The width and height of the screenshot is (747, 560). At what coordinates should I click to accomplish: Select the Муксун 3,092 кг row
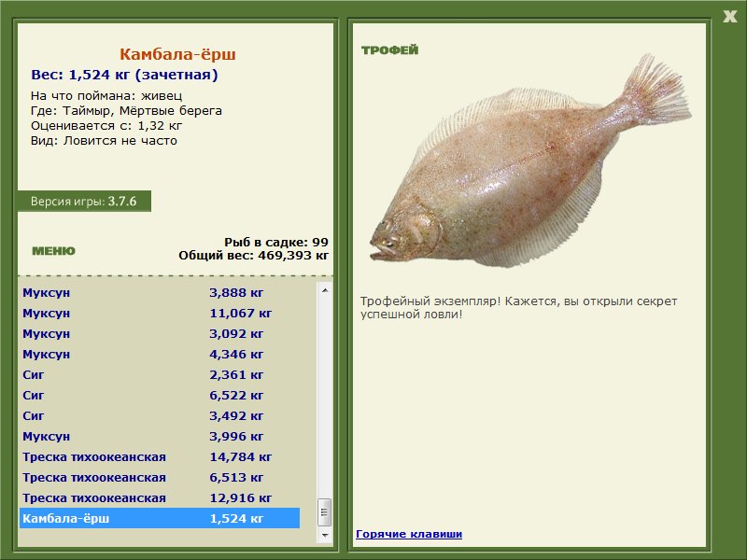[160, 333]
